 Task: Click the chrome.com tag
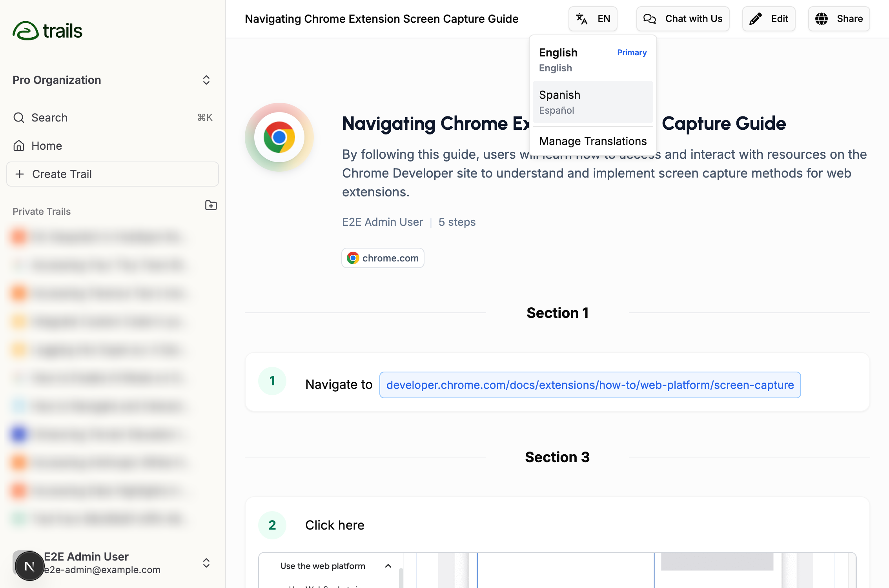coord(383,258)
